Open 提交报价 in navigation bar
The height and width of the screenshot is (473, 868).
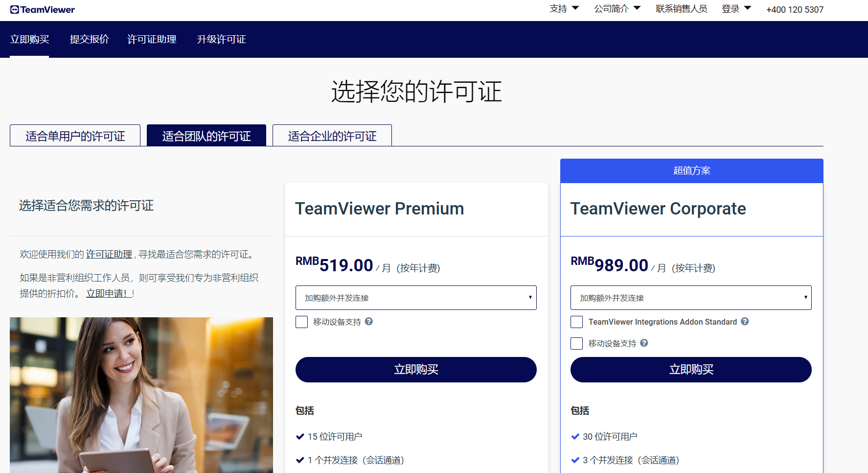[x=89, y=39]
